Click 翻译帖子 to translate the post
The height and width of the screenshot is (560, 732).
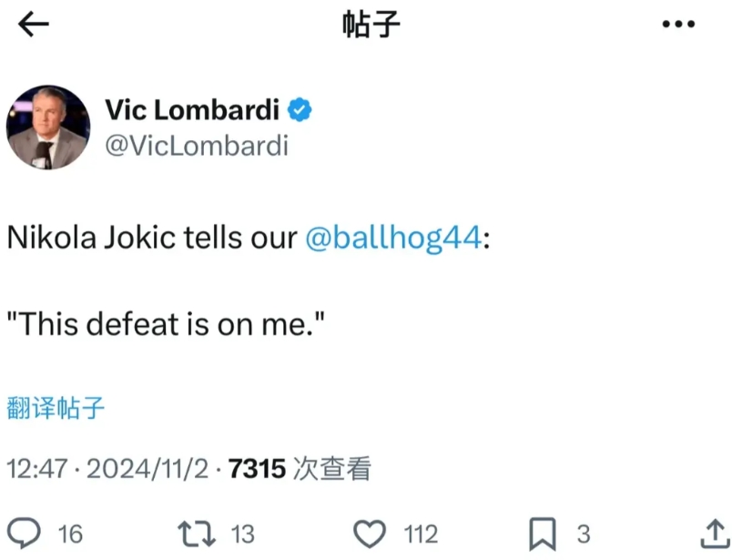56,407
